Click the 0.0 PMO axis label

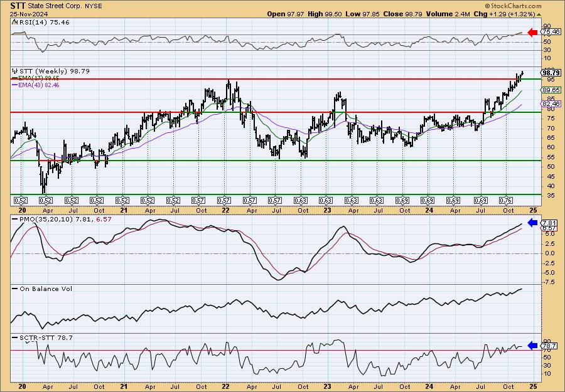click(x=549, y=253)
